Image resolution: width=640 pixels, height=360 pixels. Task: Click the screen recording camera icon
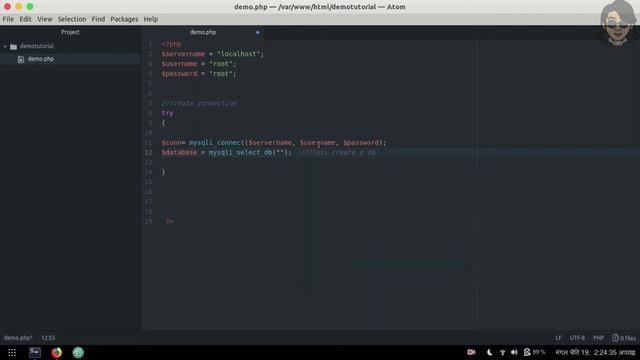(471, 352)
